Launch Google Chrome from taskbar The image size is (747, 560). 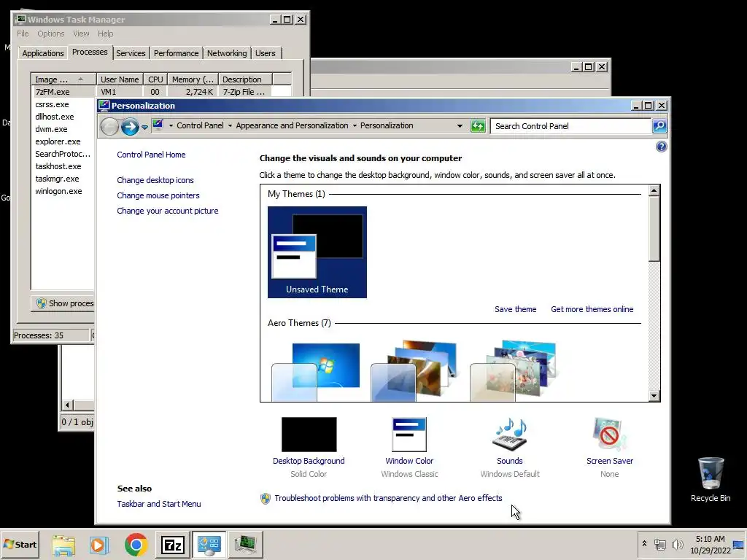(x=136, y=545)
